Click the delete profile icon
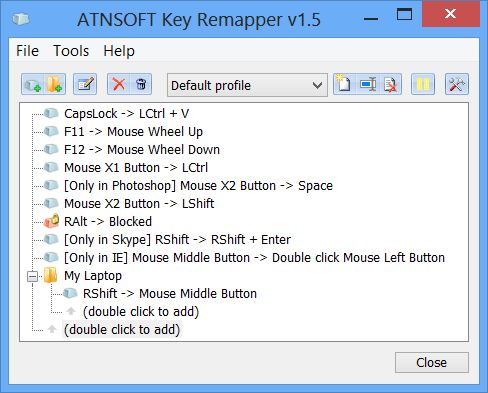This screenshot has height=393, width=488. pos(390,84)
